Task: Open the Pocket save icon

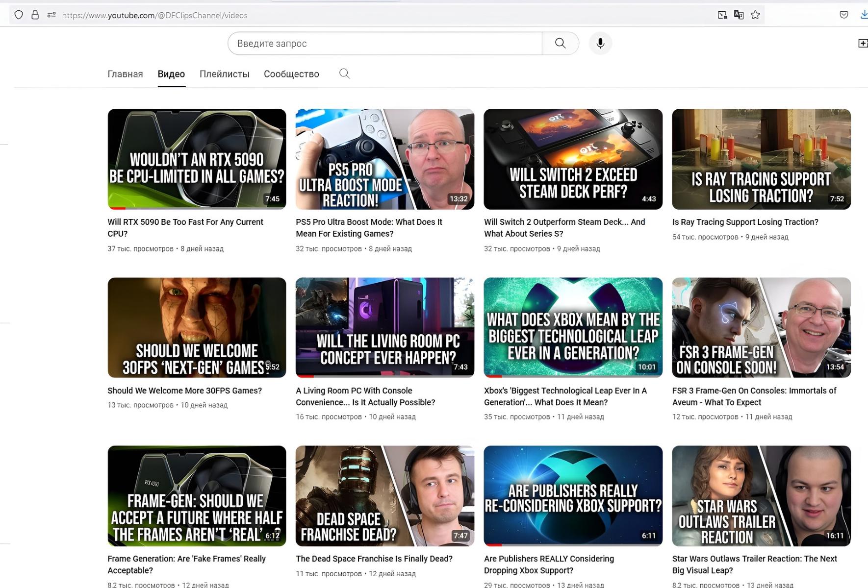Action: click(x=843, y=15)
